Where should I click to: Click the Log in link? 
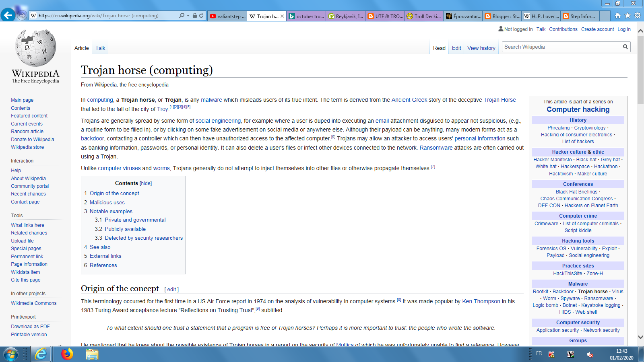(x=624, y=29)
